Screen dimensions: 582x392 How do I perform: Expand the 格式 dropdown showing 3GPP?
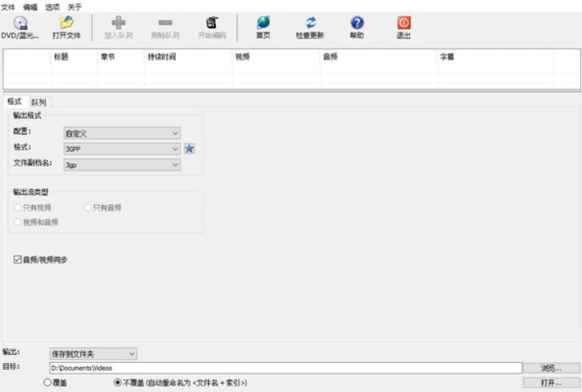tap(122, 148)
